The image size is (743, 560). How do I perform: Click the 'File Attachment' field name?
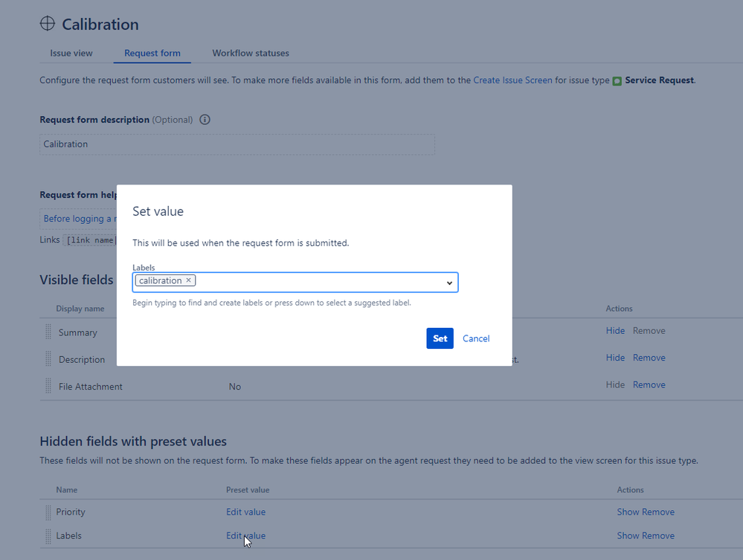pyautogui.click(x=91, y=387)
